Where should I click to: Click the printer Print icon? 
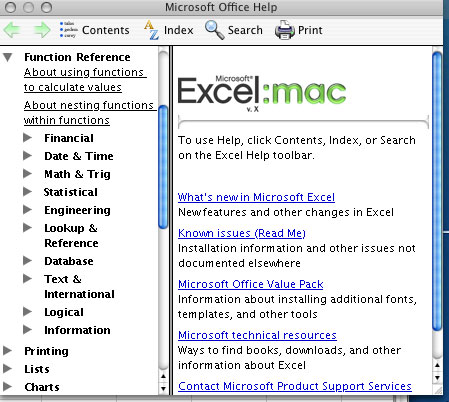pos(284,30)
